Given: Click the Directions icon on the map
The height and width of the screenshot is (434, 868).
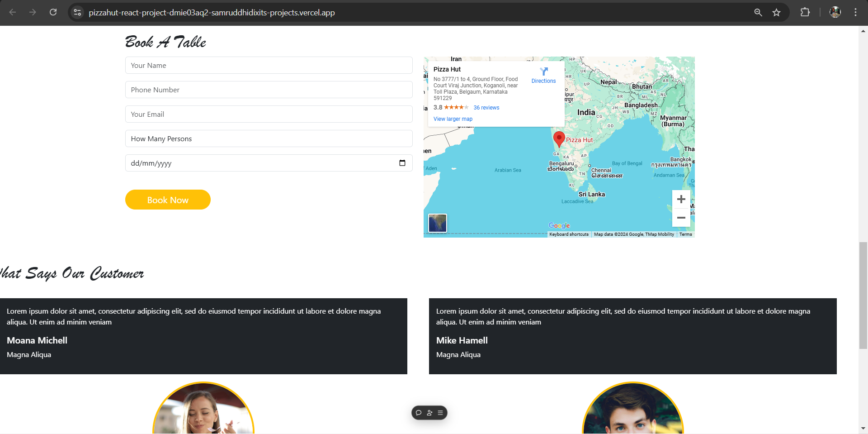Looking at the screenshot, I should 543,72.
